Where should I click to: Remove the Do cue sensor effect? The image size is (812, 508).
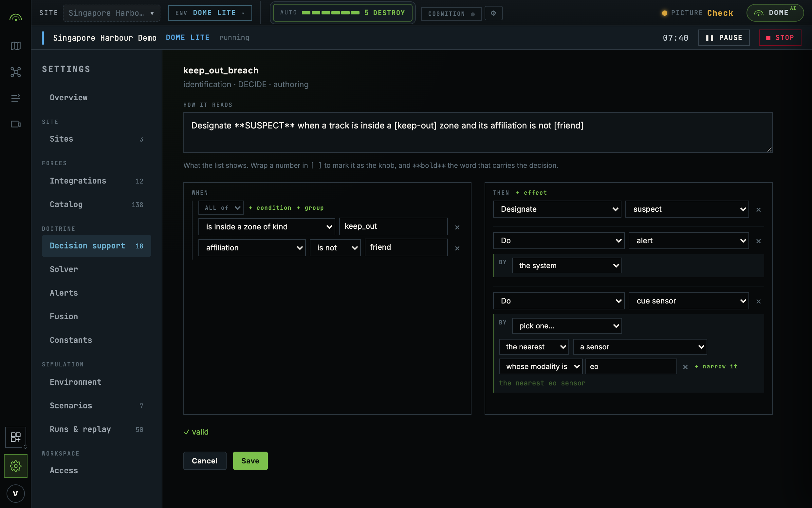[758, 302]
